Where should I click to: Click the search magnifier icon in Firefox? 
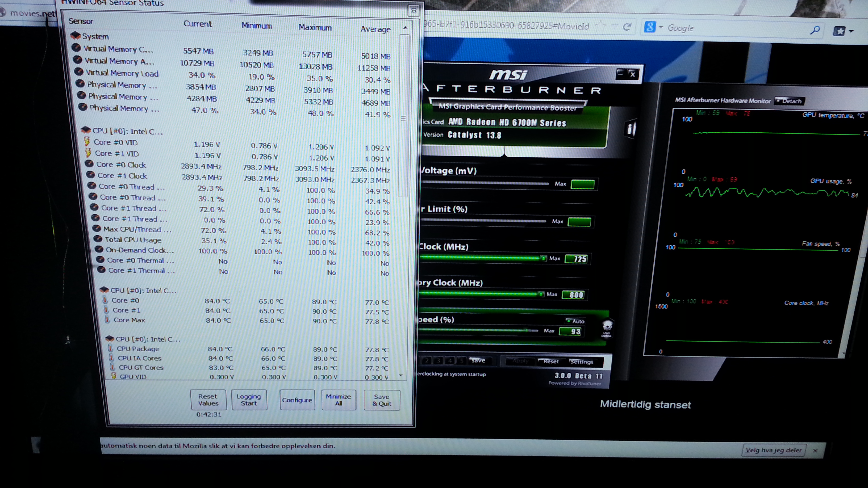tap(815, 30)
